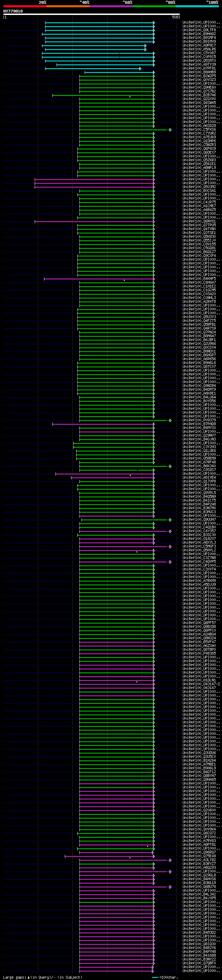Open hit UniRef100_A8IVE4
Image resolution: width=222 pixels, height=980 pixels.
pos(199,478)
